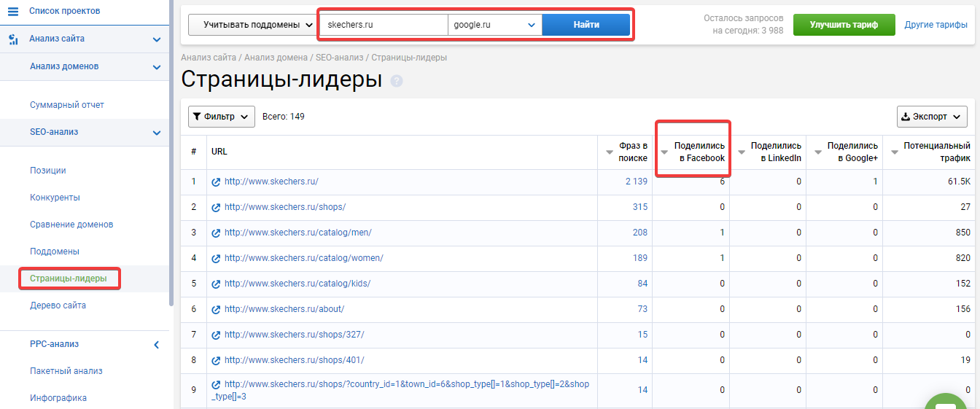Viewport: 980px width, 409px height.
Task: Open external link icon for /about/ row
Action: 216,310
